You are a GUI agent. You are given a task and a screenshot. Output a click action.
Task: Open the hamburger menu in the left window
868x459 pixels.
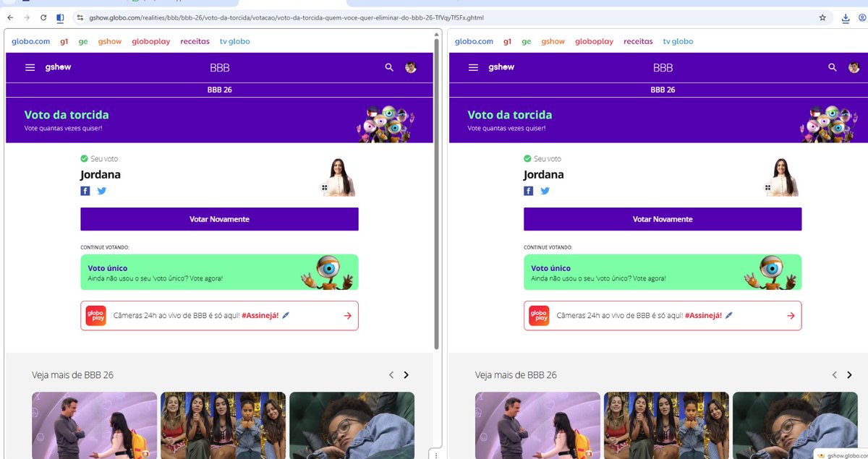[x=30, y=67]
